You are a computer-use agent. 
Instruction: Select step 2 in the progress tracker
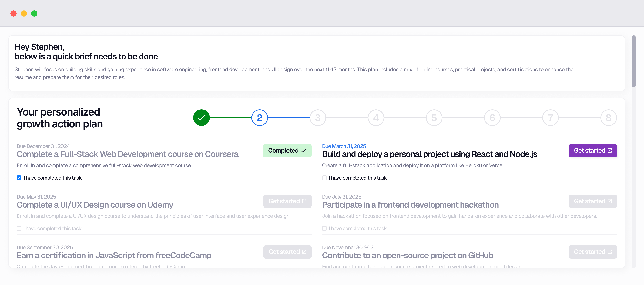[x=260, y=118]
